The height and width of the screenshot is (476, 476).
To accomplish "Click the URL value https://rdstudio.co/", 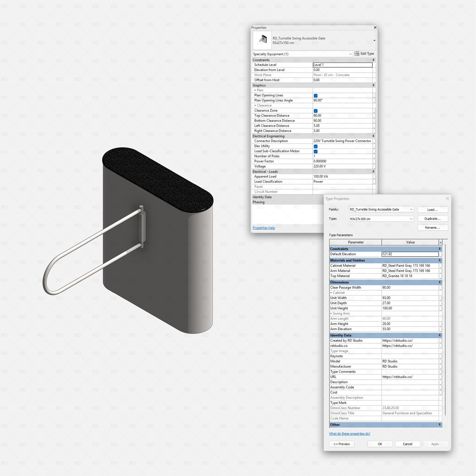I will 410,377.
